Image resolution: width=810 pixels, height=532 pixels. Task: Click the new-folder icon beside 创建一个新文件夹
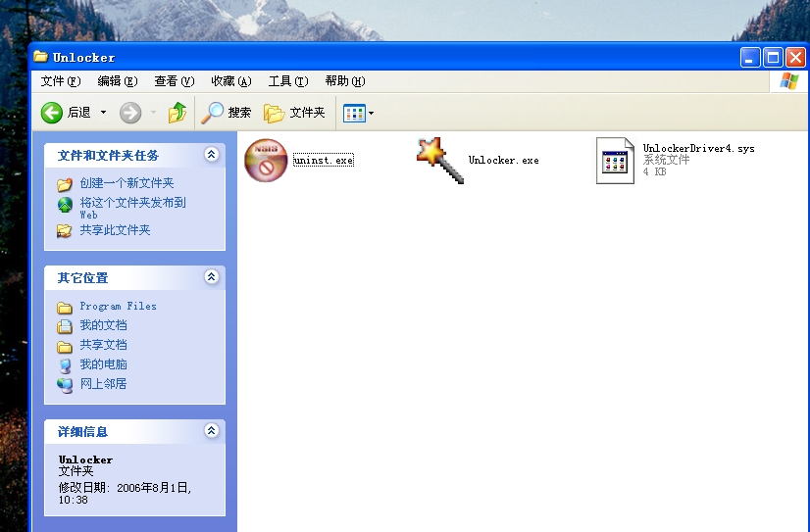click(65, 183)
